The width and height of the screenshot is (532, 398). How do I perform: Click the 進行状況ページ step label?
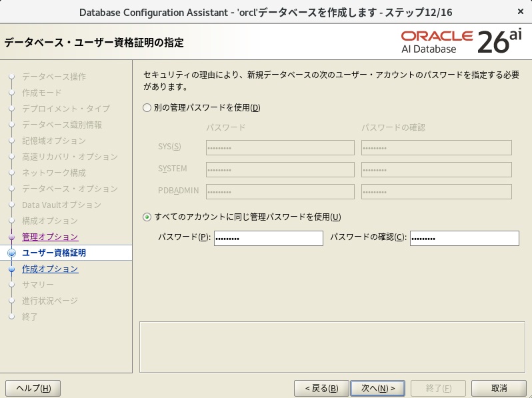50,301
